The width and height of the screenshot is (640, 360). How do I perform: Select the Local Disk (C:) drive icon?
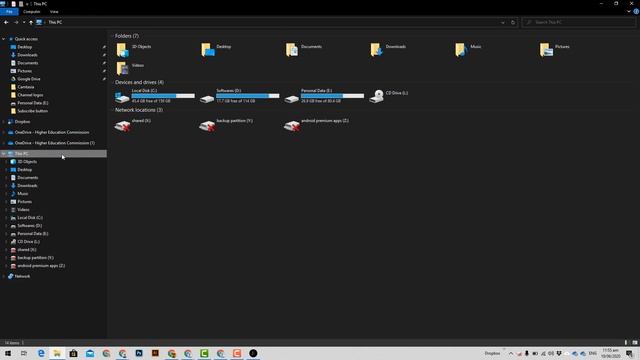pos(122,97)
